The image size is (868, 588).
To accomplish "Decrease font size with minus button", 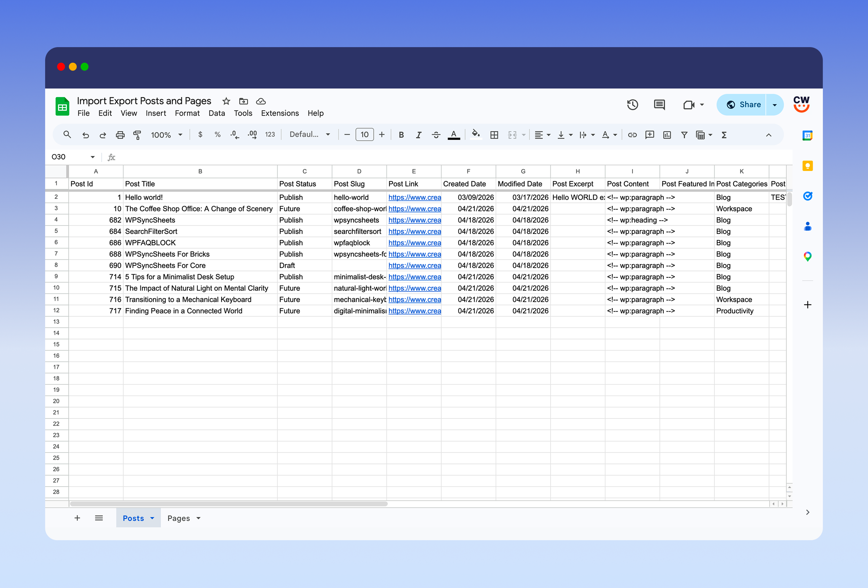I will (347, 134).
